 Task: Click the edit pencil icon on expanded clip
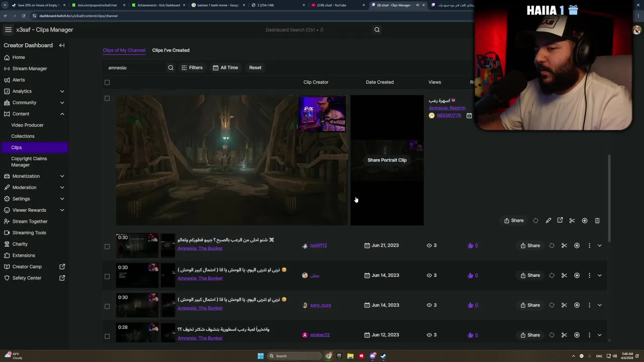click(548, 220)
